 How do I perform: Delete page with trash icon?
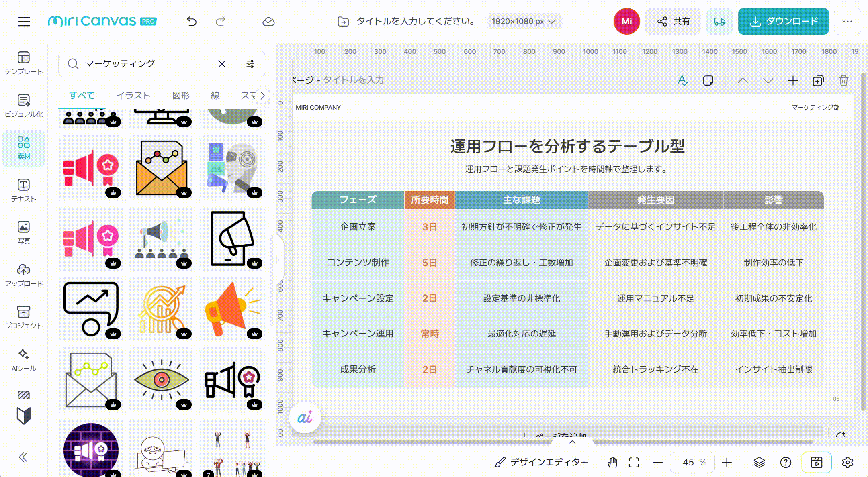click(843, 81)
